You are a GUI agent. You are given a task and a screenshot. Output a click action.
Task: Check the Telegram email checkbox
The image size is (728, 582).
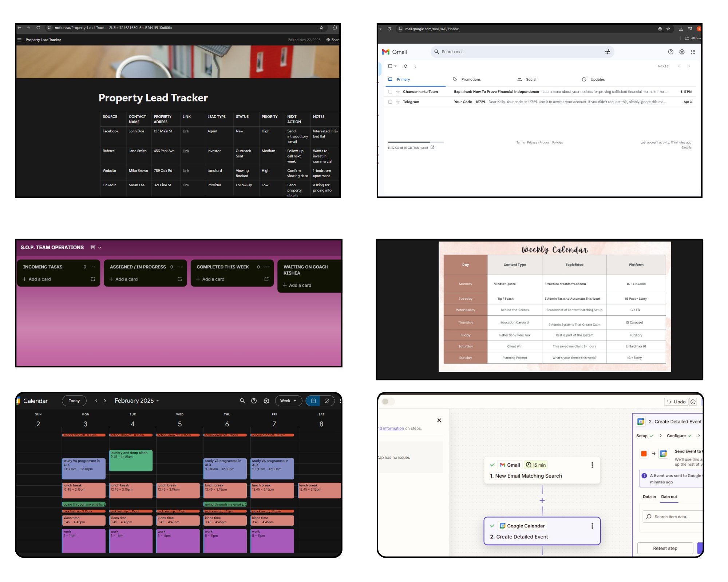point(390,102)
